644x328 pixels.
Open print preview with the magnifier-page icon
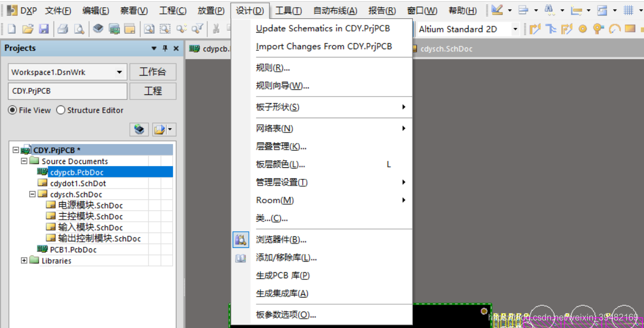pyautogui.click(x=78, y=29)
